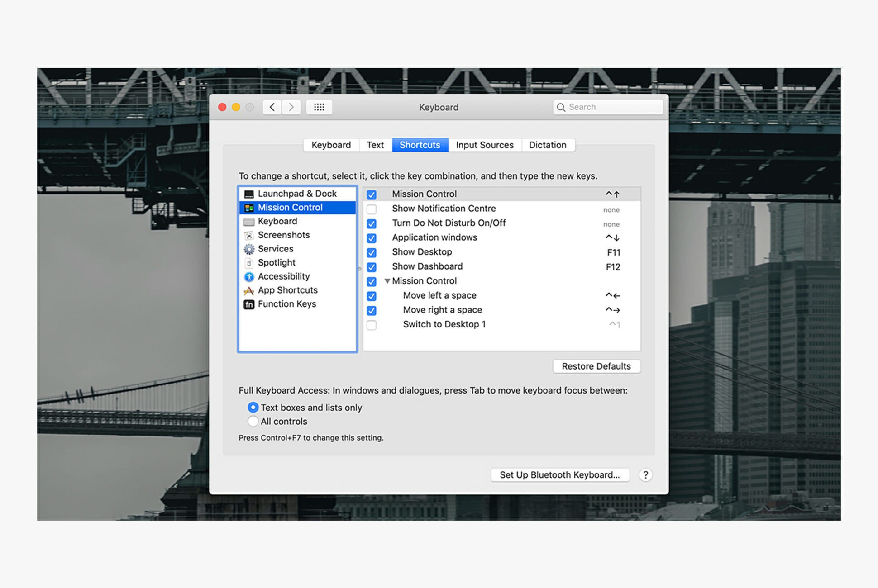Open the Dictation tab
Screen dimensions: 878x588
tap(547, 145)
